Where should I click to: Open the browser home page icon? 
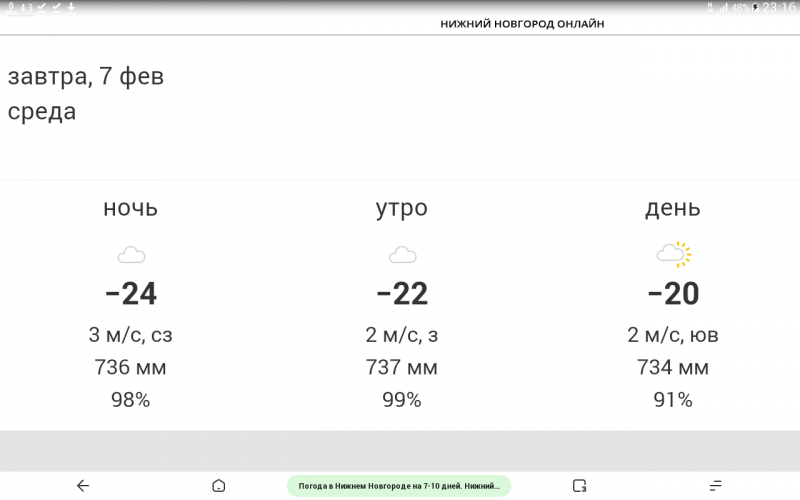click(x=218, y=486)
